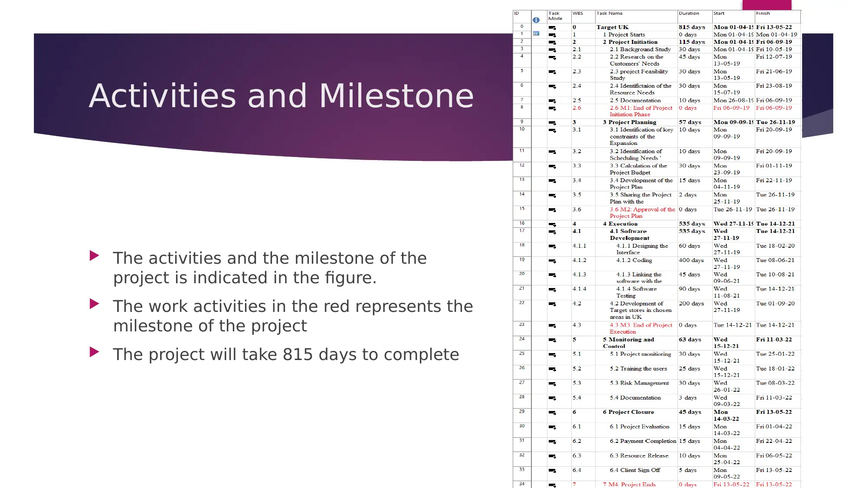Click task mode icon for 6.4 Client Sign Off
This screenshot has height=488, width=868.
pyautogui.click(x=552, y=471)
